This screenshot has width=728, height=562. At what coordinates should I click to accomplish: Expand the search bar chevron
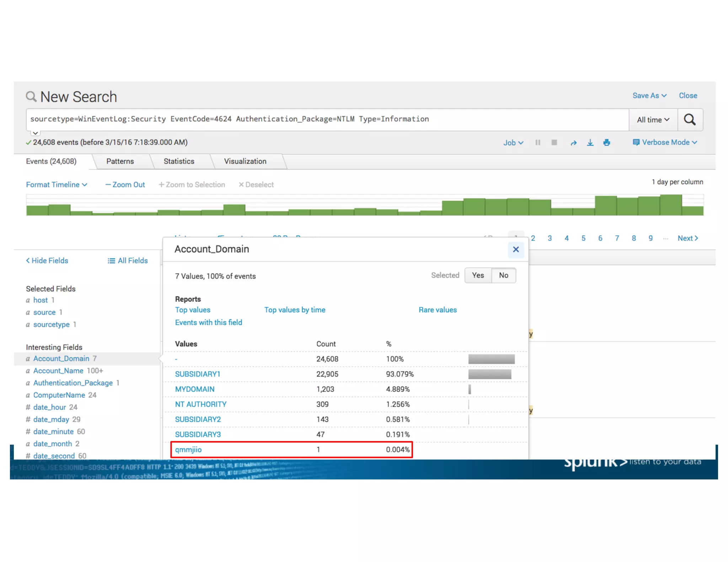(35, 133)
